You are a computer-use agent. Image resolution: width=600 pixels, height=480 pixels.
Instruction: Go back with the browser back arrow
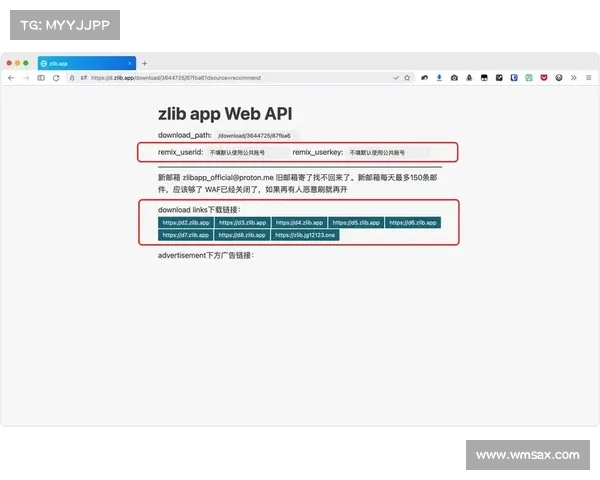[x=11, y=78]
